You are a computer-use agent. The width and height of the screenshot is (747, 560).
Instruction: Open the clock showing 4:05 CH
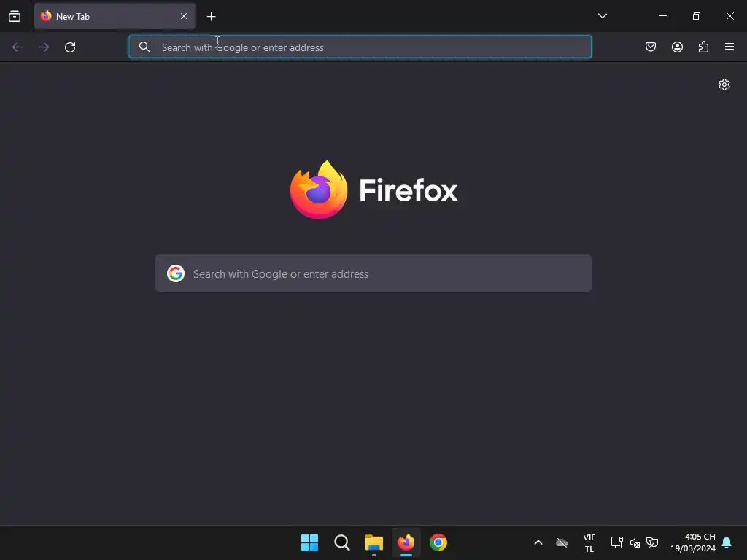(x=693, y=542)
